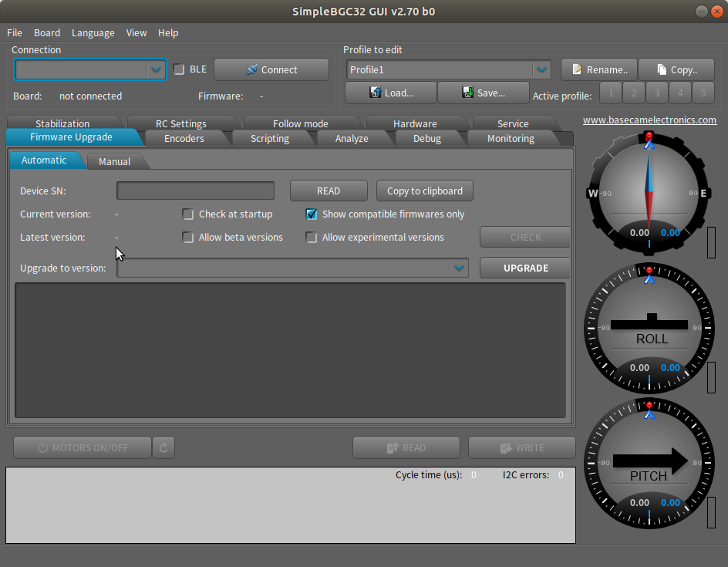
Task: Click the pitch gauge level bar
Action: (711, 513)
